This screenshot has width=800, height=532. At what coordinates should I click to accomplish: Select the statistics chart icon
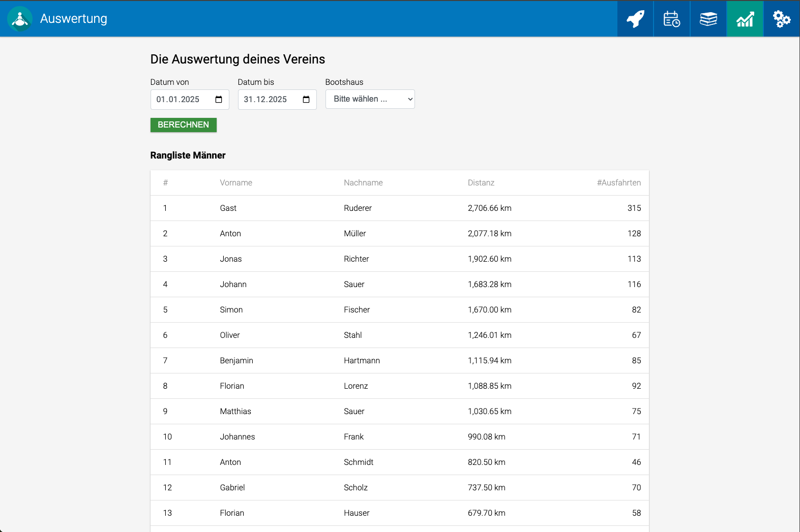click(745, 19)
